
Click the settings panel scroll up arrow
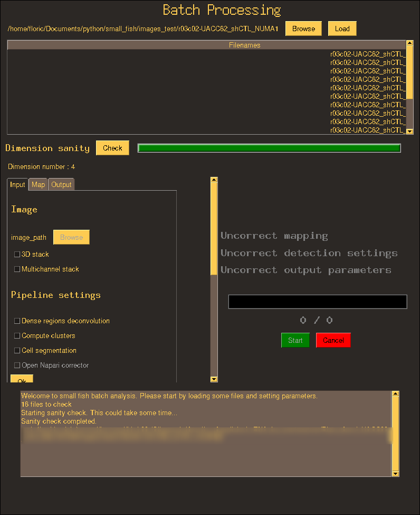pos(214,180)
